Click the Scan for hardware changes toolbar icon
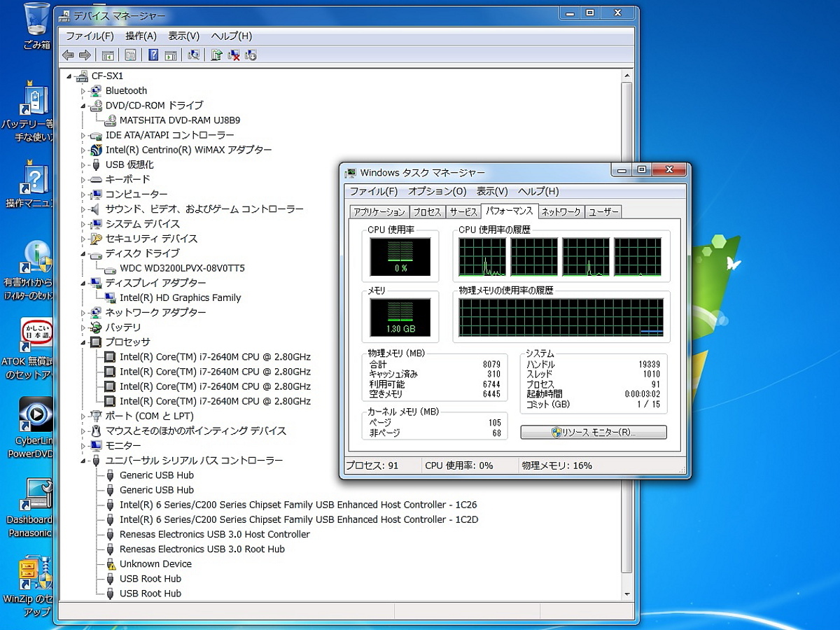The width and height of the screenshot is (840, 630). (194, 55)
